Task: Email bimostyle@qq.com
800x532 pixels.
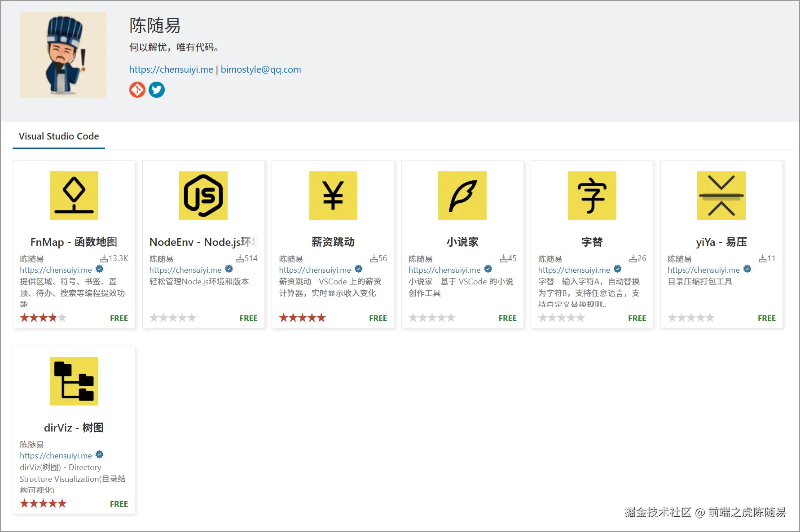Action: click(261, 70)
